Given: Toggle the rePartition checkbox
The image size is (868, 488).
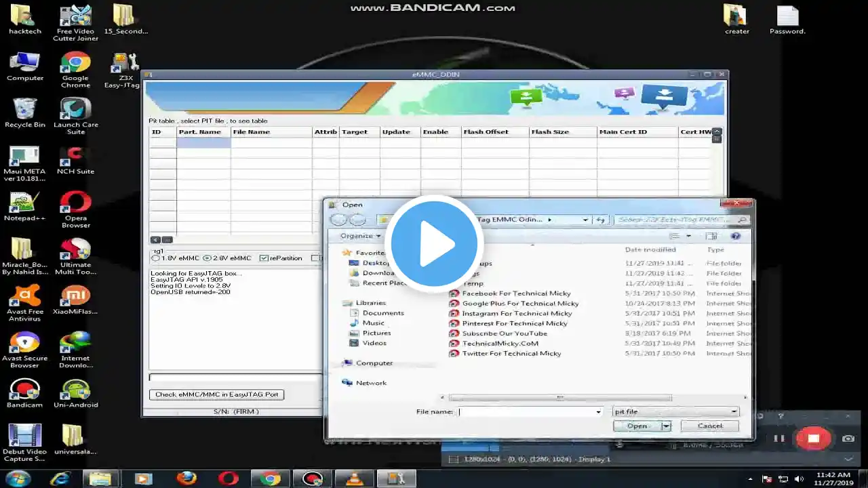Looking at the screenshot, I should pos(264,258).
